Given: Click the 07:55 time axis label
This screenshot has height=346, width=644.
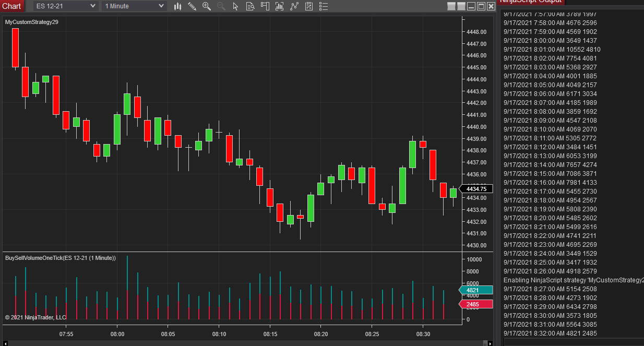Looking at the screenshot, I should tap(66, 333).
